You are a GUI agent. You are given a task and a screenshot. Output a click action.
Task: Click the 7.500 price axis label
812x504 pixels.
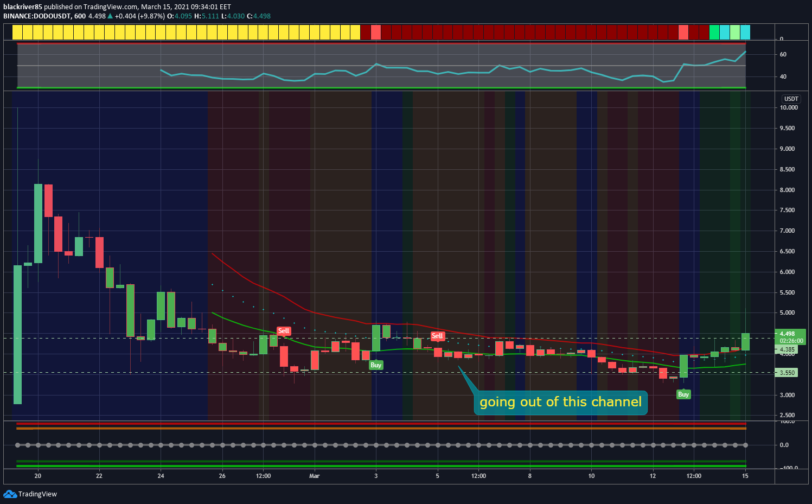pyautogui.click(x=788, y=210)
